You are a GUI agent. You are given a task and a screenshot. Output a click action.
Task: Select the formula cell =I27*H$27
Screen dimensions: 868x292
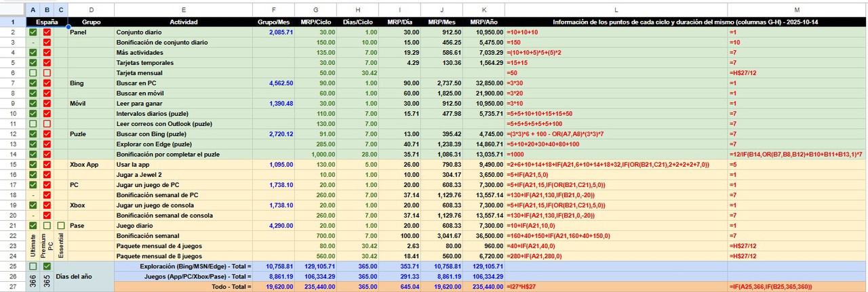point(616,287)
